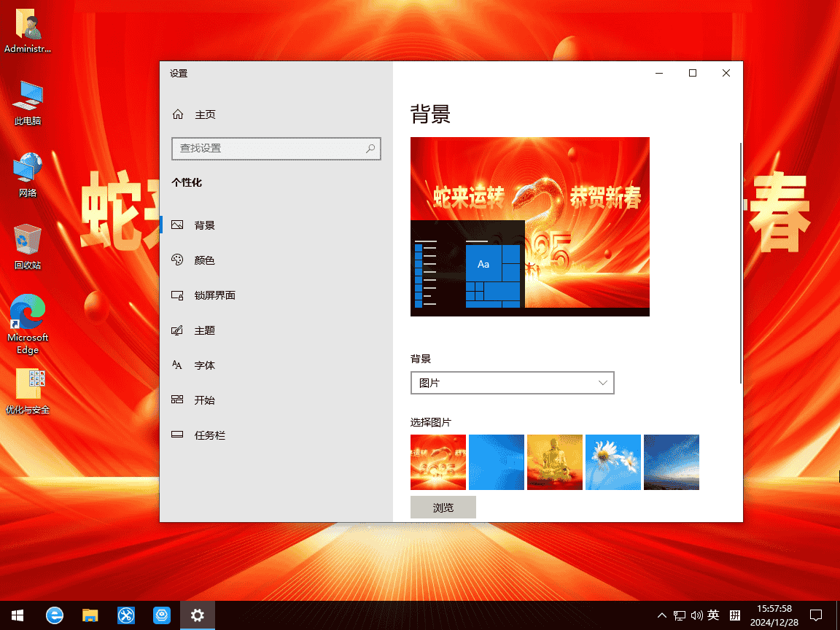Screen dimensions: 840x630
Task: Open the Administrator desktop folder icon
Action: pos(27,31)
